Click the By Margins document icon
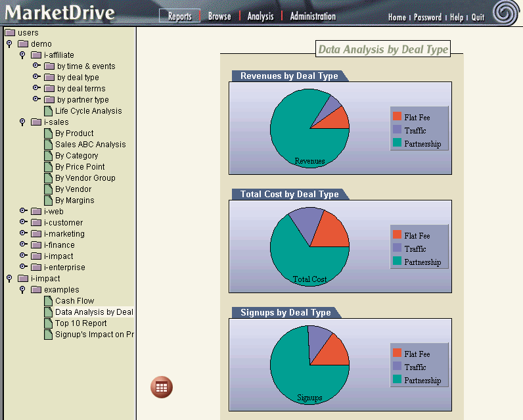The image size is (523, 420). click(x=49, y=200)
